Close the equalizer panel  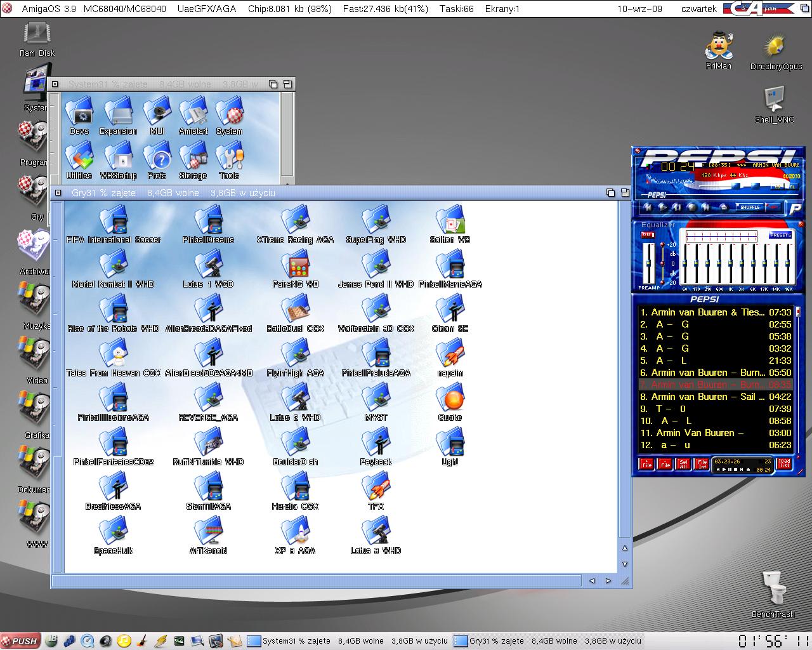point(801,224)
